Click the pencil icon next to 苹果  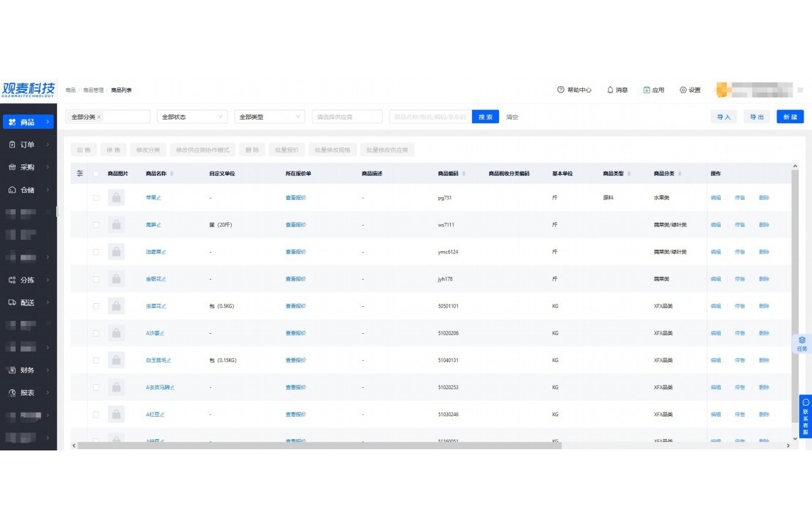click(x=159, y=198)
